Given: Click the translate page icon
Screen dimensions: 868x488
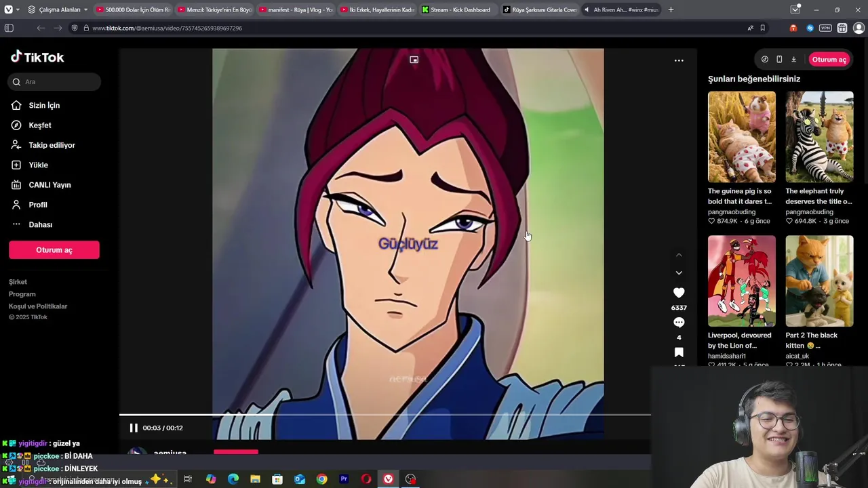Looking at the screenshot, I should coord(750,28).
